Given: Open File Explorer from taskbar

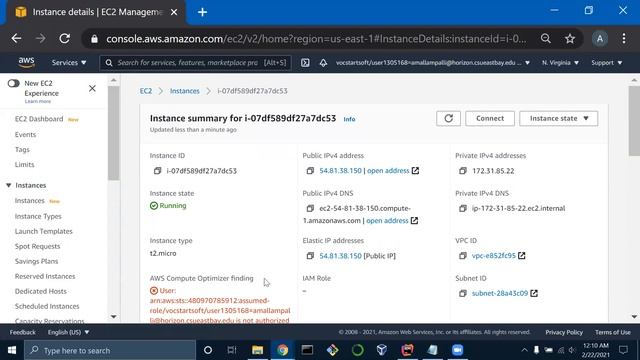Looking at the screenshot, I should point(258,350).
